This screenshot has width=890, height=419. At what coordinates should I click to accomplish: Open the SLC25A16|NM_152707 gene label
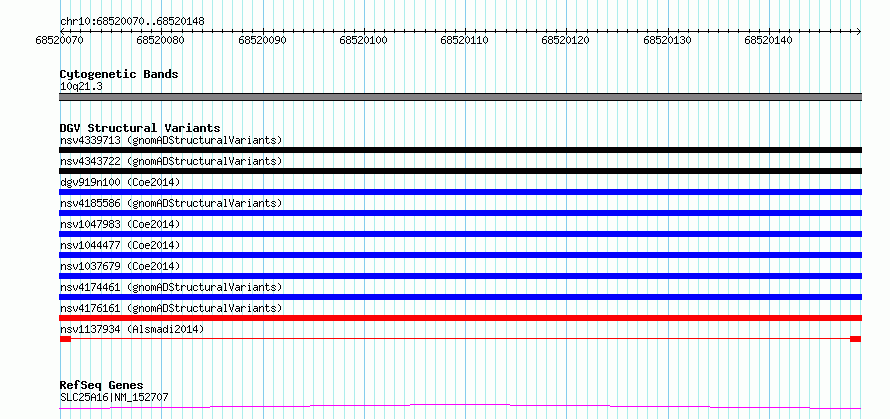click(114, 397)
